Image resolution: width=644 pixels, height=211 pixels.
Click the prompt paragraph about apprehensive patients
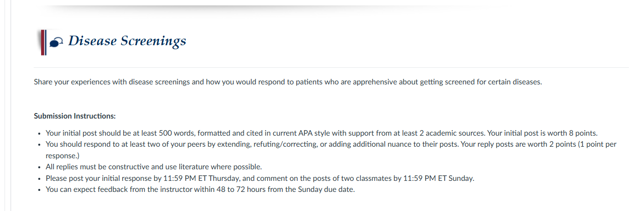pyautogui.click(x=288, y=82)
